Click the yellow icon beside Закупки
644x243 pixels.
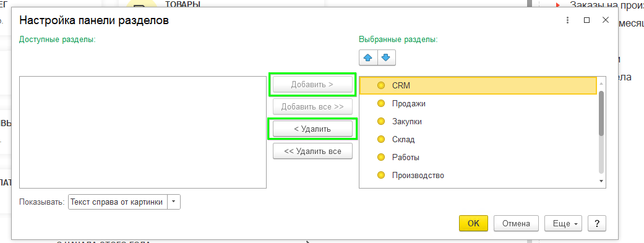pyautogui.click(x=380, y=121)
